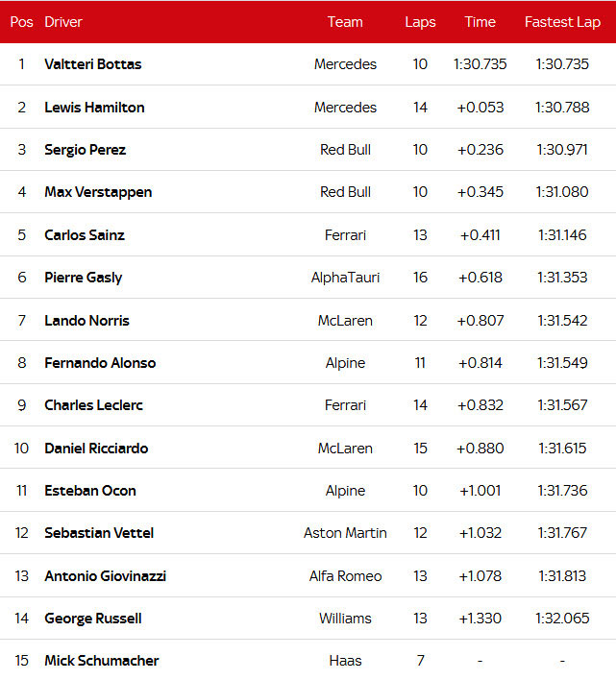616x680 pixels.
Task: Click Aston Martin team cell
Action: coord(345,533)
